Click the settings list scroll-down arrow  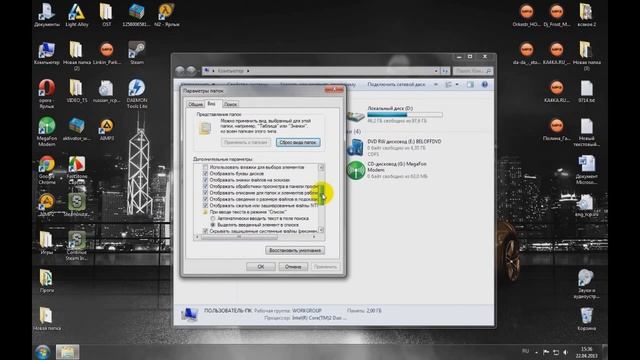coord(321,230)
